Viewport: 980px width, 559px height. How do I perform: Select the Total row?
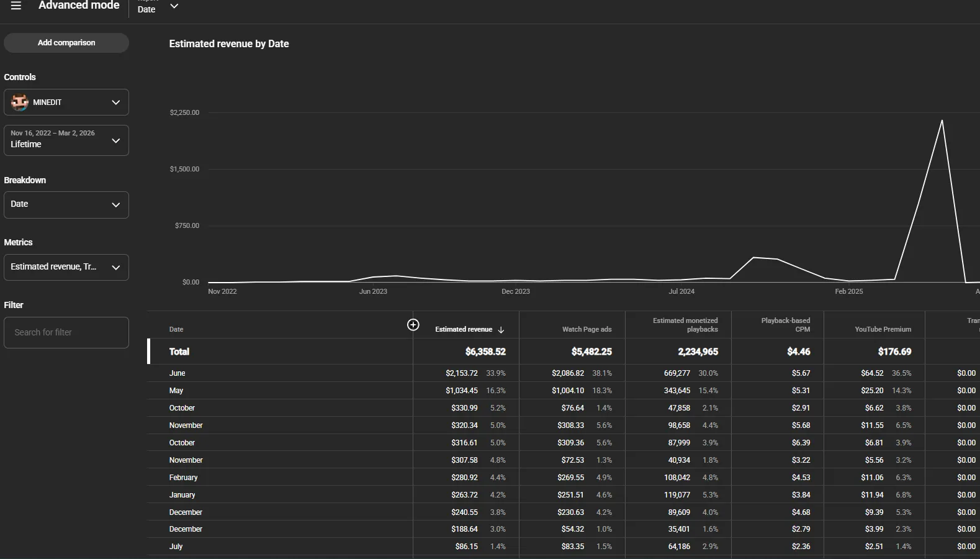point(564,352)
